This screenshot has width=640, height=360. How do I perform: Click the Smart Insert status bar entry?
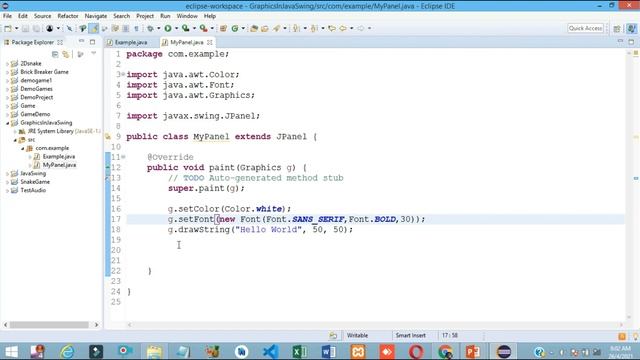410,336
